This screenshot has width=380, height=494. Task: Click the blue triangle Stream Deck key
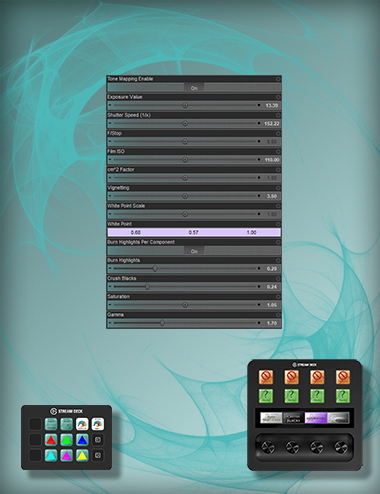(x=82, y=440)
